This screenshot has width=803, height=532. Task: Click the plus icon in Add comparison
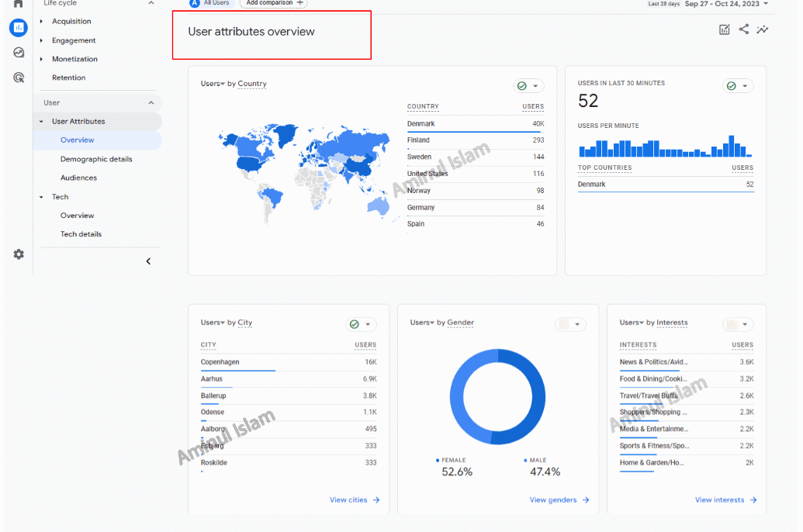tap(300, 3)
